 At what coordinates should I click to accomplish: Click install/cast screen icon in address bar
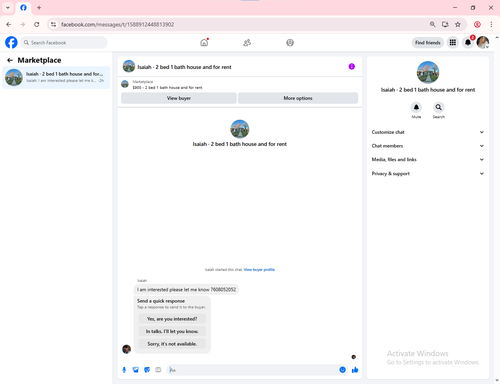[x=445, y=24]
